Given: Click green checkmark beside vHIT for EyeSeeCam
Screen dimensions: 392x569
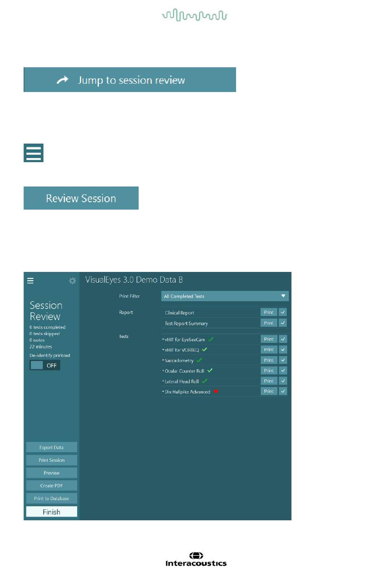Looking at the screenshot, I should tap(210, 339).
